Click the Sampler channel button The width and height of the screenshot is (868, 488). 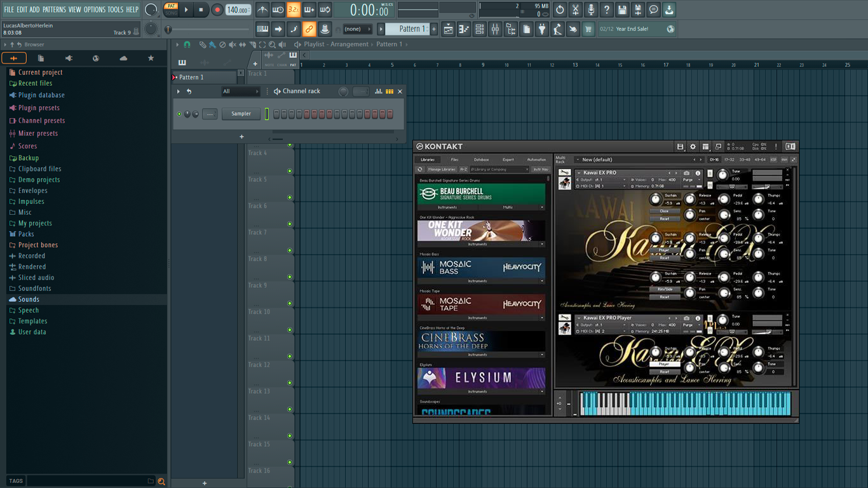point(241,114)
